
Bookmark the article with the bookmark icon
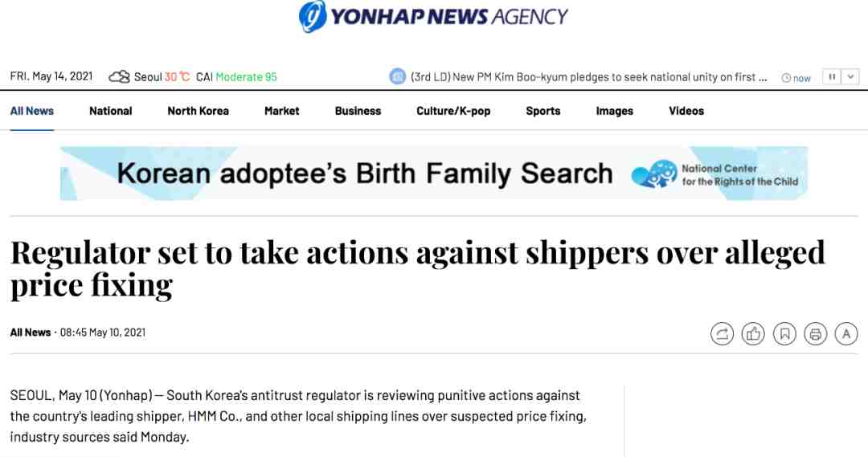pos(784,333)
